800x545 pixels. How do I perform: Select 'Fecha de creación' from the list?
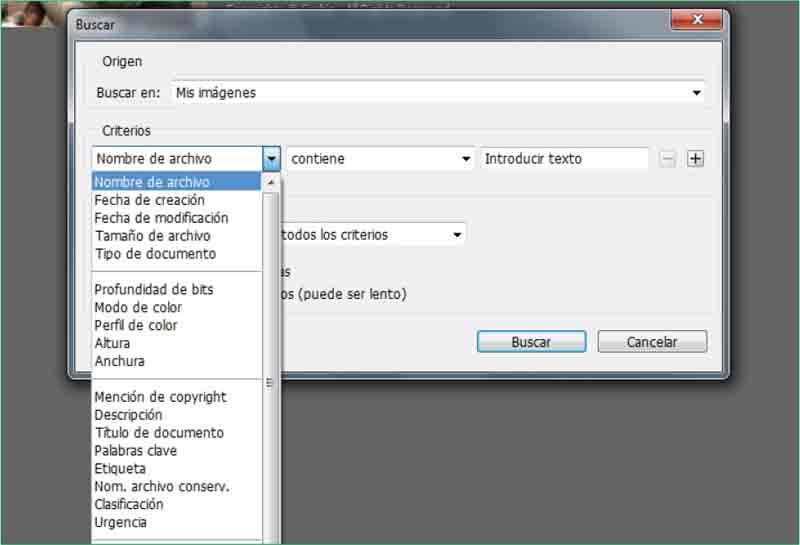(149, 200)
